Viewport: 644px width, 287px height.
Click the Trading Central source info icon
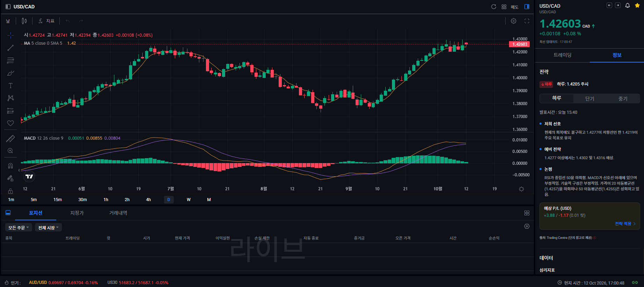595,238
